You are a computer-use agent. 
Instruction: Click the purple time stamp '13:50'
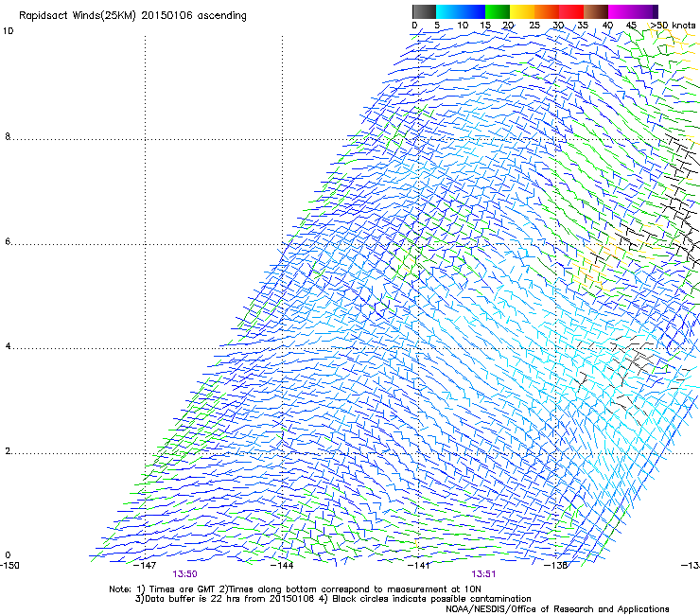184,574
